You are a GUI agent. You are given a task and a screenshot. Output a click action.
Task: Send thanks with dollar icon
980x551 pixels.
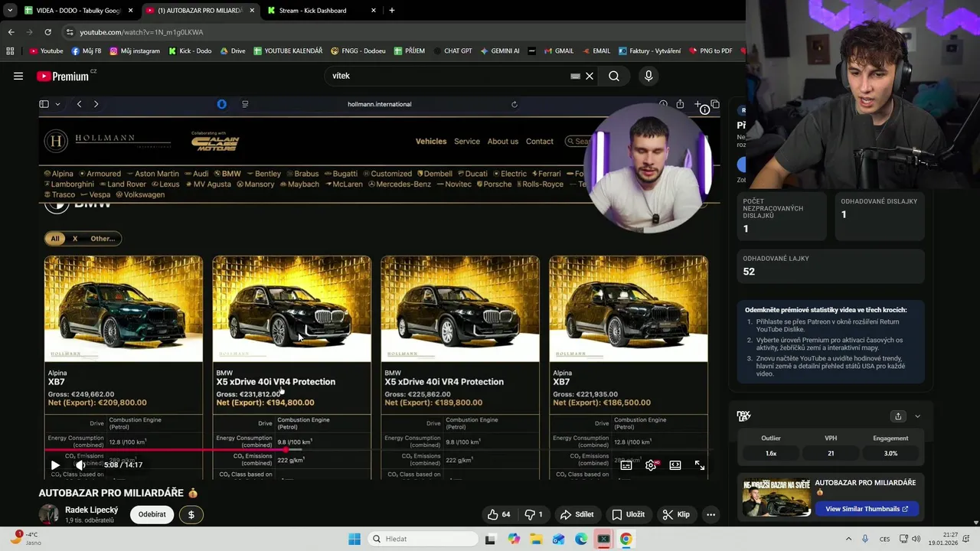[x=191, y=514]
